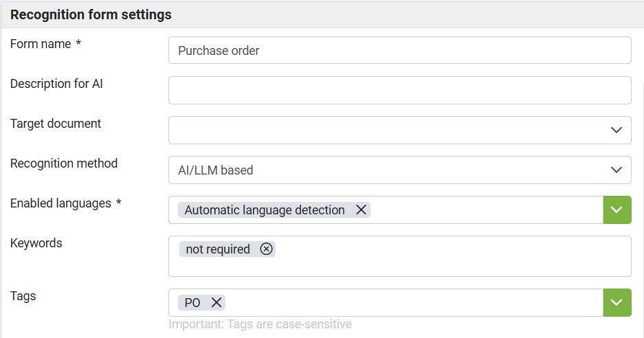The width and height of the screenshot is (644, 338).
Task: Click empty area in Tags field
Action: pyautogui.click(x=412, y=303)
